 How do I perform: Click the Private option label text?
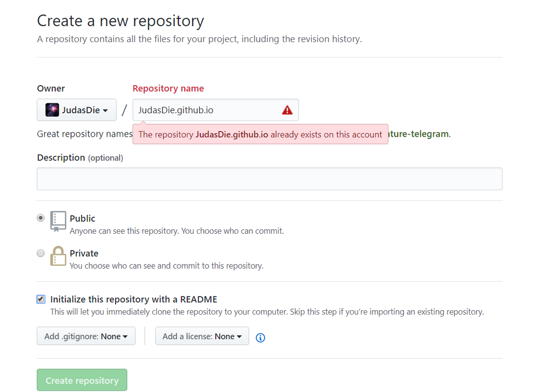(84, 253)
